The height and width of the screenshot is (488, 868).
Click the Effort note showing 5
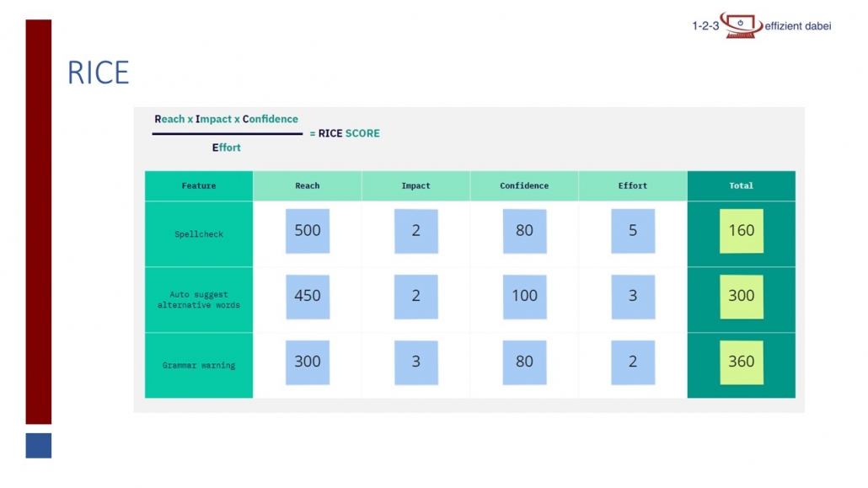click(633, 231)
